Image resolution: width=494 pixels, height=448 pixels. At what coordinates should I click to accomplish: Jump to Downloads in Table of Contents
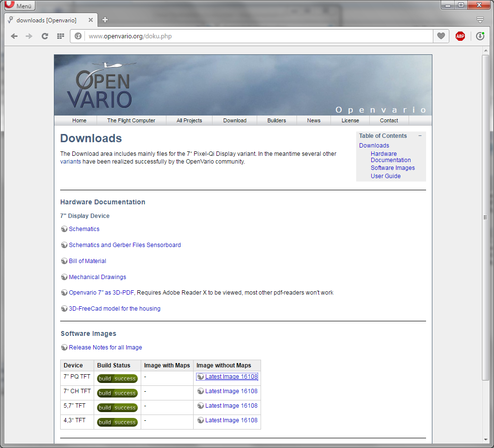coord(374,146)
